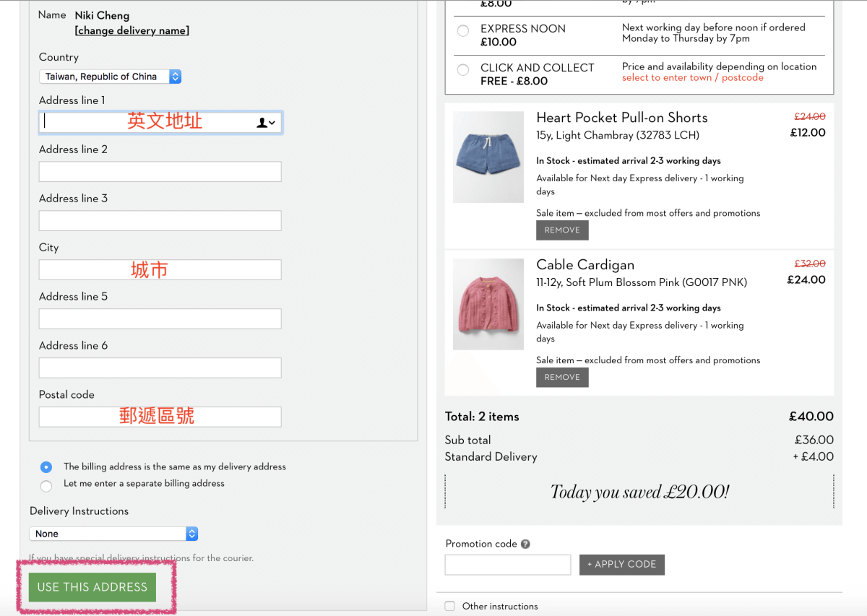Remove the Heart Pocket Pull-on Shorts
This screenshot has width=867, height=616.
point(562,230)
